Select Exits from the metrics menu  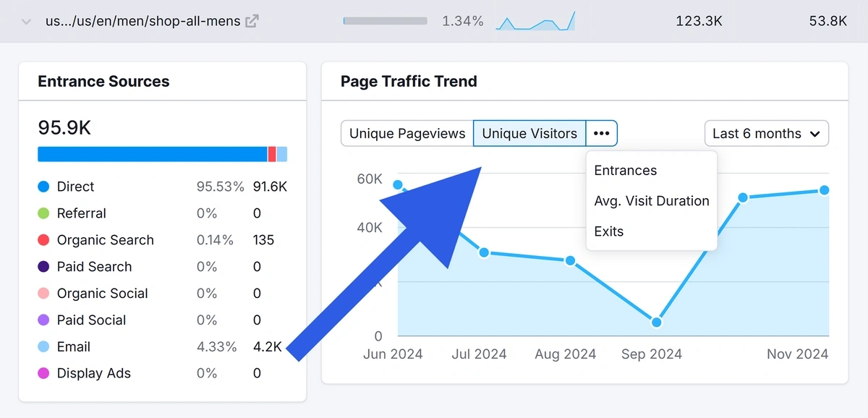point(608,231)
